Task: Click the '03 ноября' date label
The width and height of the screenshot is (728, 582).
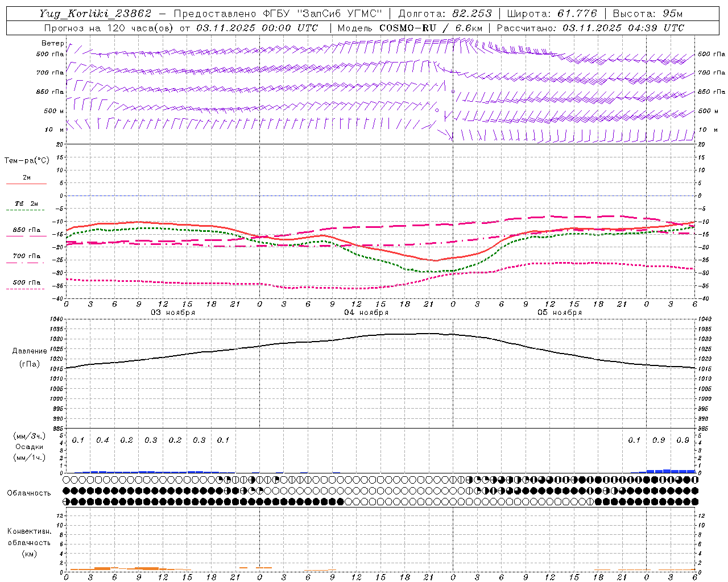Action: [172, 313]
